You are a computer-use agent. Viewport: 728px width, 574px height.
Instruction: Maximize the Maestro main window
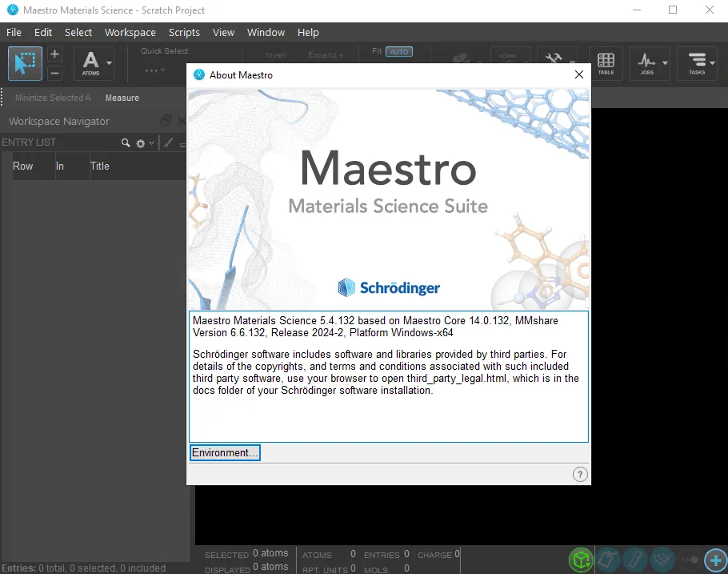(x=672, y=10)
